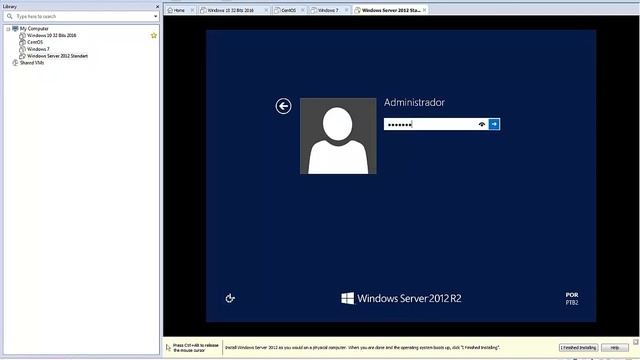Select Shared VMs in the library
The height and width of the screenshot is (360, 640).
[x=32, y=63]
